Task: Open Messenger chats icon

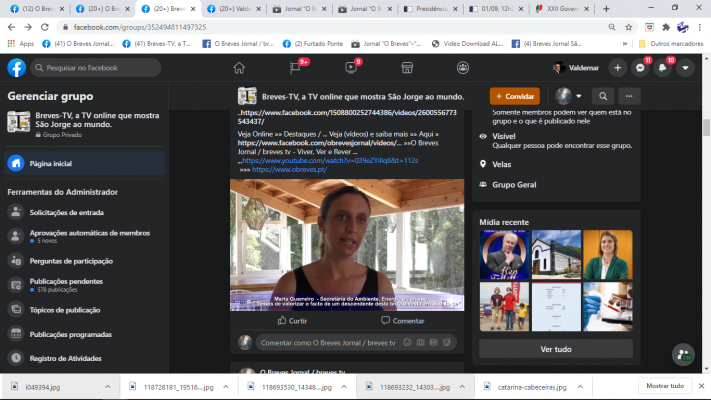Action: (641, 68)
